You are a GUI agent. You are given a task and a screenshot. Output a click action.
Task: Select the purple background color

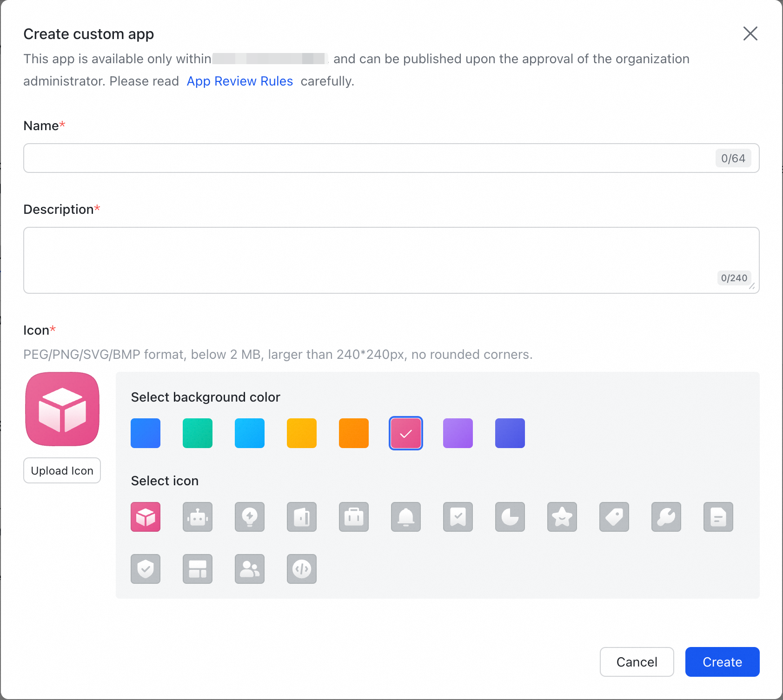pos(458,433)
